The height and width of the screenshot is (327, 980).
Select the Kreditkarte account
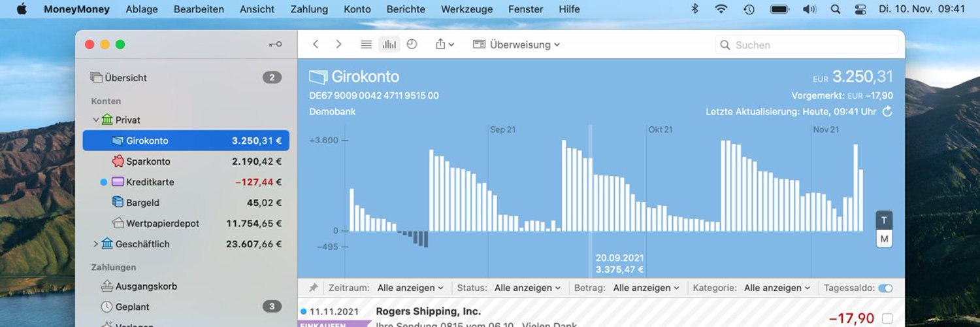pyautogui.click(x=186, y=182)
